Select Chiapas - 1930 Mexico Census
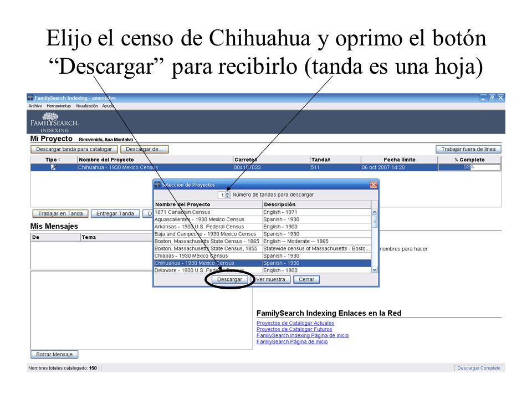The width and height of the screenshot is (532, 399). pos(262,256)
